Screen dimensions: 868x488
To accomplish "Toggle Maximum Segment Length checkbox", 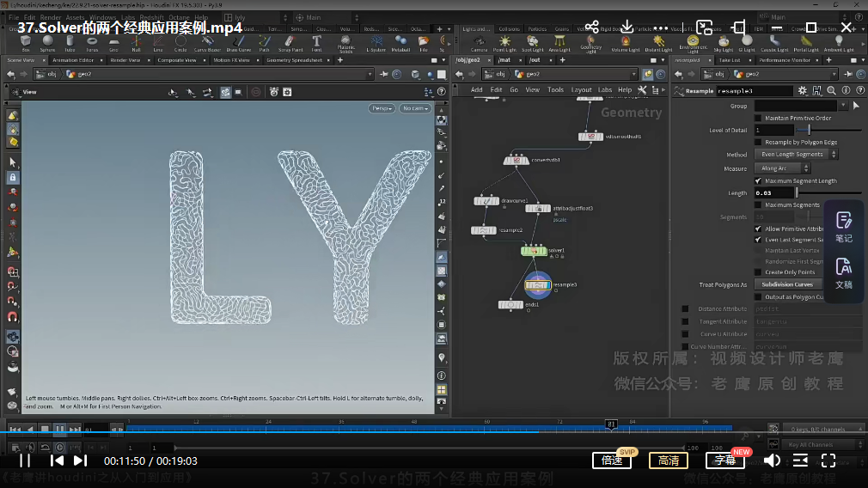I will tap(758, 181).
